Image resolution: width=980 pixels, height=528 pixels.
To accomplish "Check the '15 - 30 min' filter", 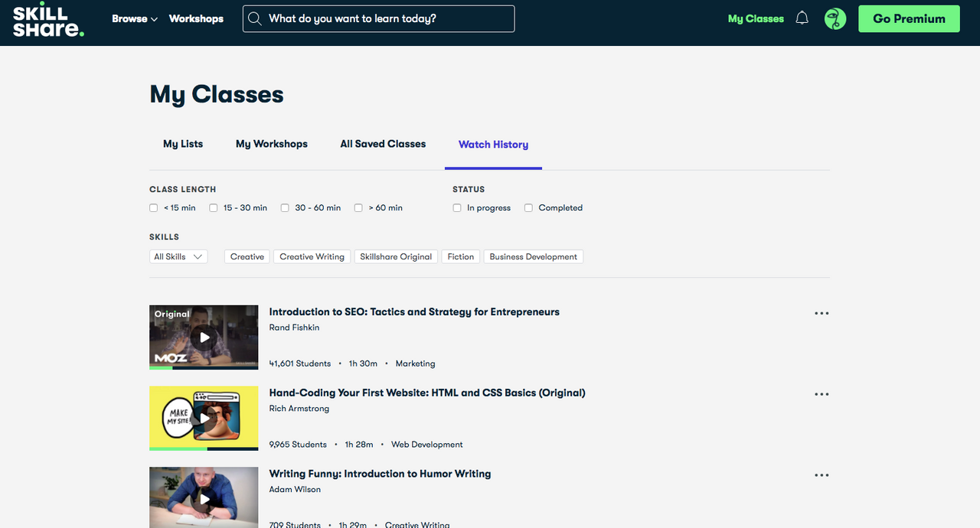I will click(x=214, y=208).
